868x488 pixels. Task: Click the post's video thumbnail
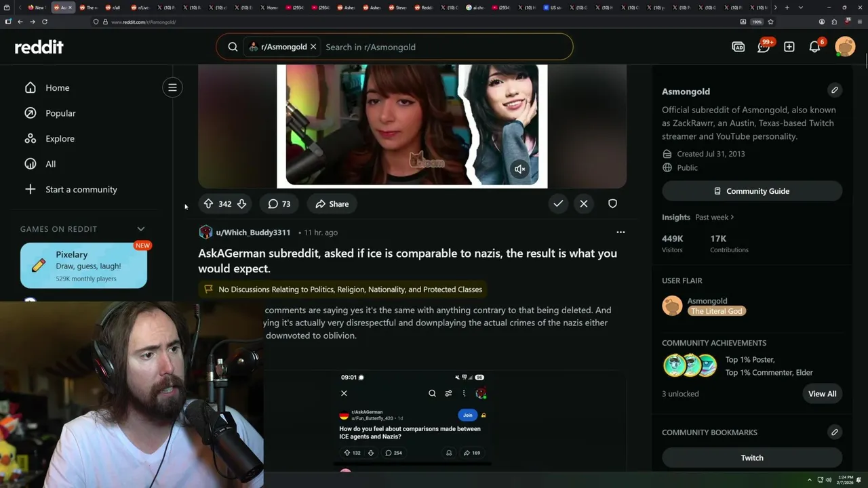click(412, 125)
